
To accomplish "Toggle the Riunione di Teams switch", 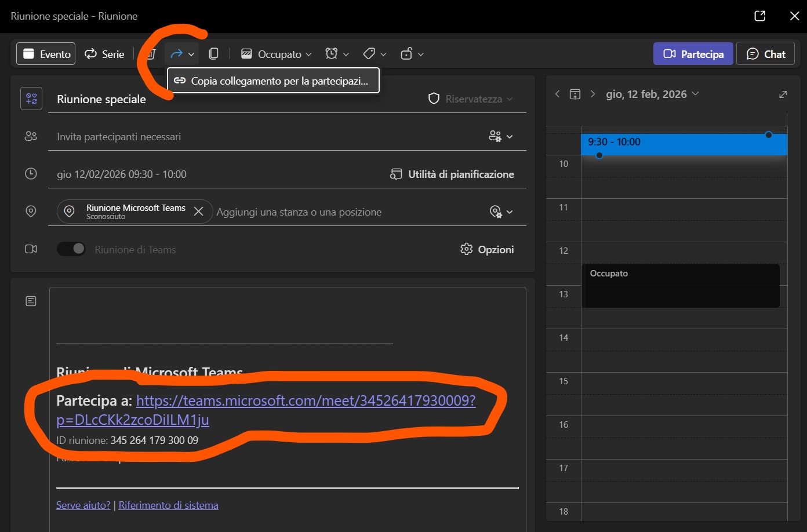I will (x=71, y=249).
